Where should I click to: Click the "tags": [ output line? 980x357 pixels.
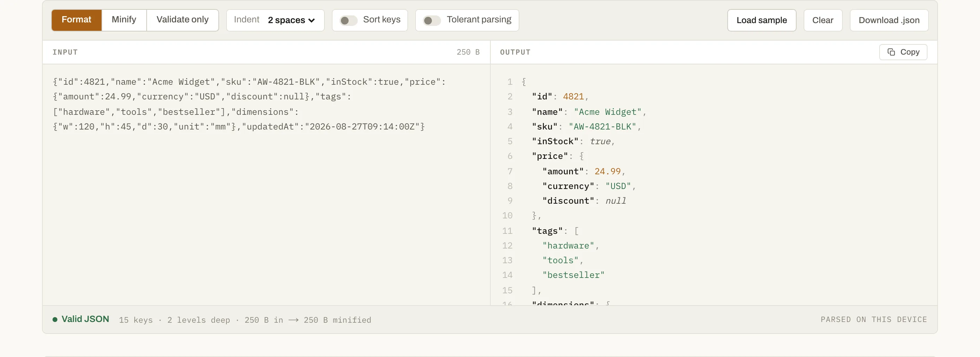click(555, 231)
